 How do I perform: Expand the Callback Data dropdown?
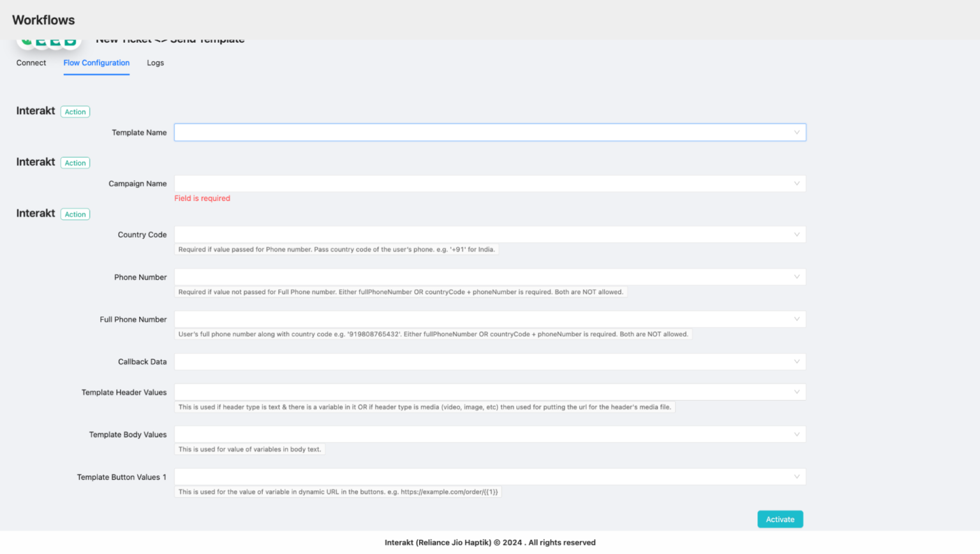pyautogui.click(x=796, y=361)
